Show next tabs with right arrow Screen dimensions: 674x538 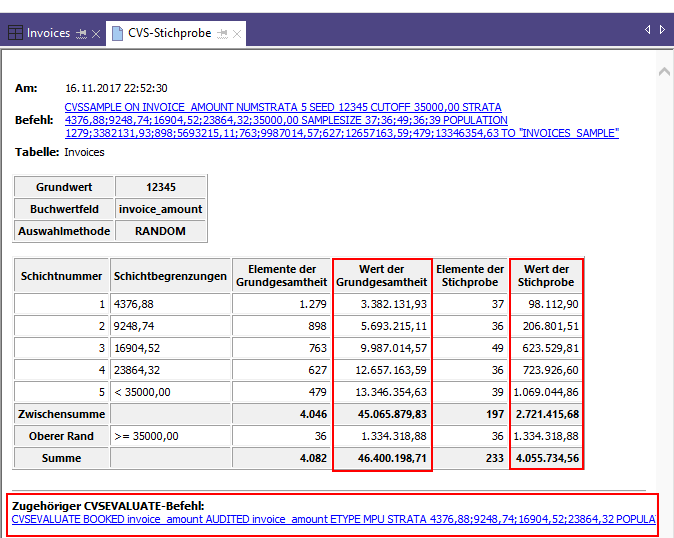(662, 29)
